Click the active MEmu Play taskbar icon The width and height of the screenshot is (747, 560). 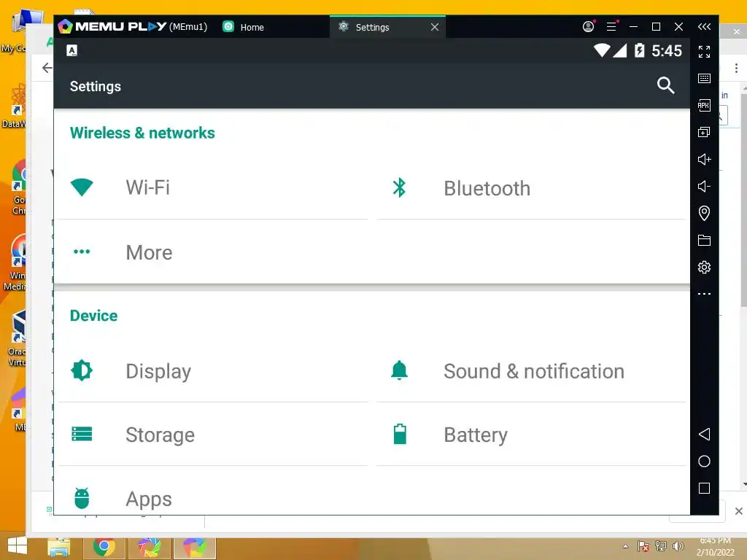(194, 547)
